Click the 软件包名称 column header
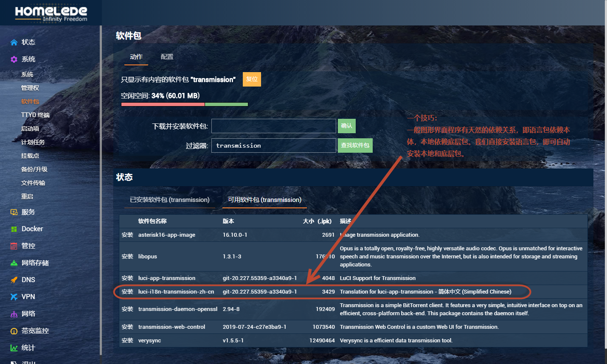Viewport: 607px width, 364px height. (x=152, y=221)
